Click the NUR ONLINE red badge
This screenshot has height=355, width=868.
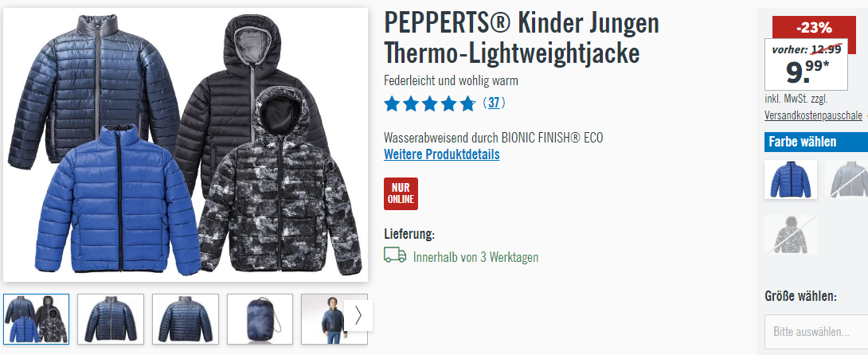tap(401, 193)
